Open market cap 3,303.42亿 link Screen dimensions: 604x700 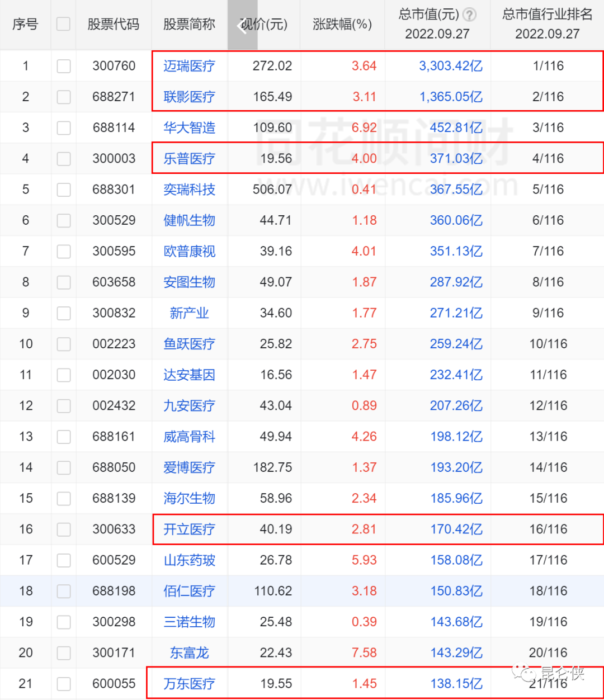click(451, 66)
